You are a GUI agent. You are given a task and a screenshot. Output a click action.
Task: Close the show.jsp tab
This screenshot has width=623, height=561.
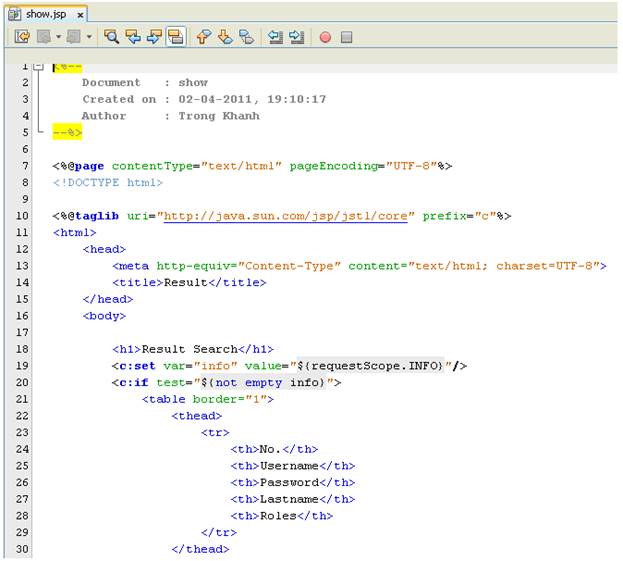80,15
